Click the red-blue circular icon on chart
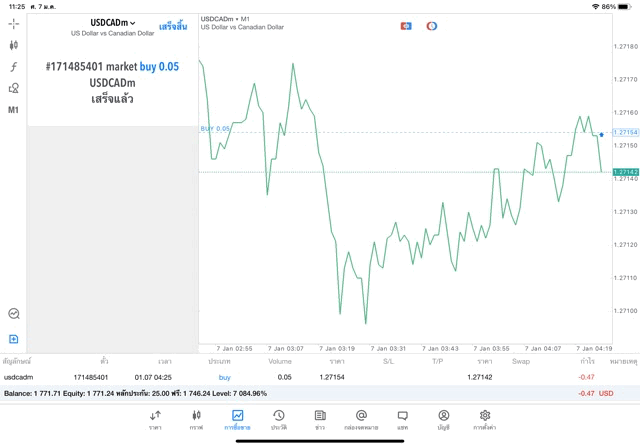 pos(432,26)
